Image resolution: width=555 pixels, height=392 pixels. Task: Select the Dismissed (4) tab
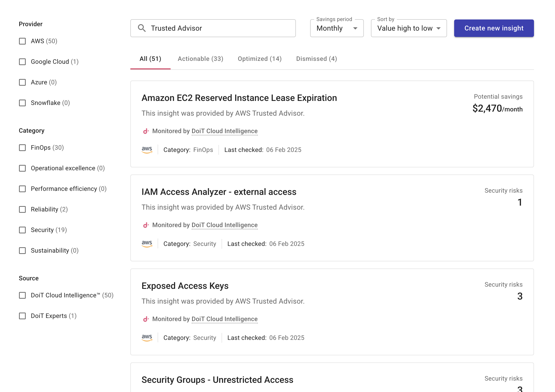coord(316,59)
